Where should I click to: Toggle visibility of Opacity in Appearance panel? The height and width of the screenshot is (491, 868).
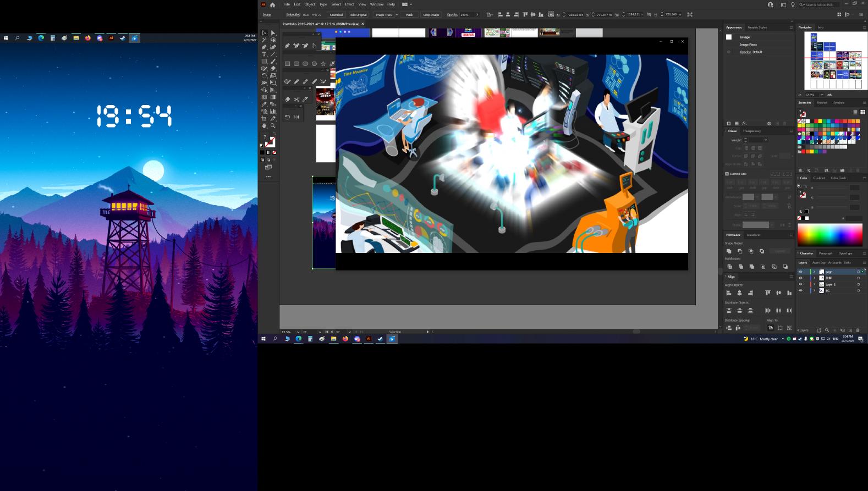click(x=729, y=52)
